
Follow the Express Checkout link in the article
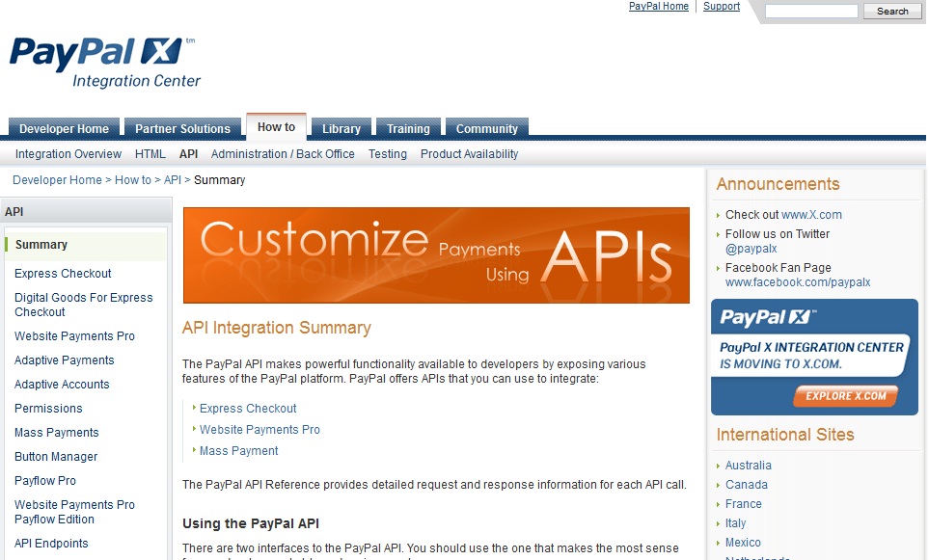[x=248, y=409]
